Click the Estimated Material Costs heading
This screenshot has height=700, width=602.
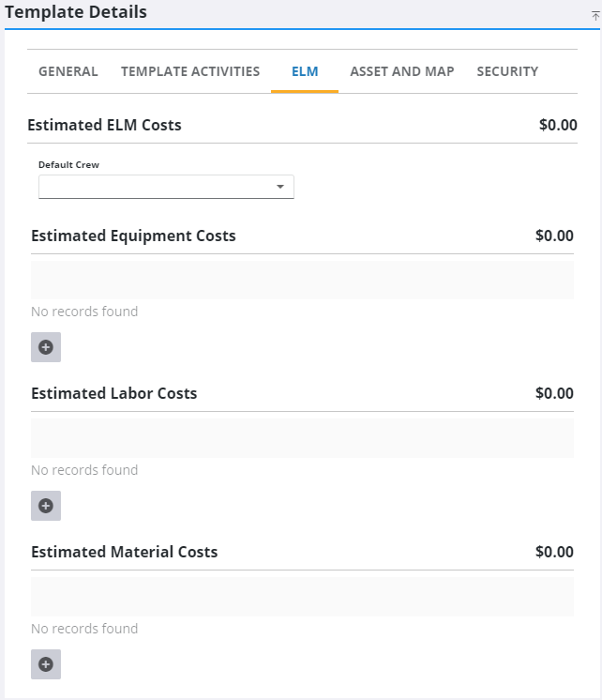(125, 553)
